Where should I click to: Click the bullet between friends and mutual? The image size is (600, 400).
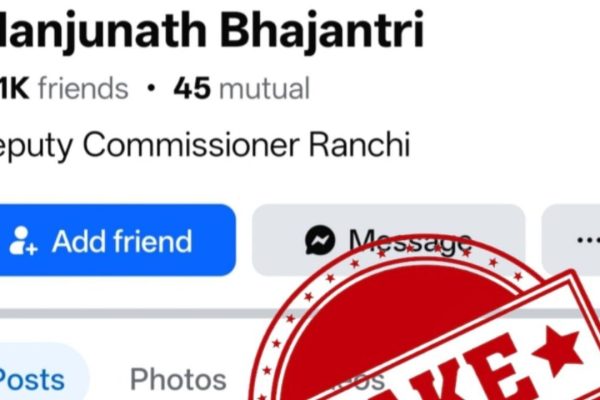click(151, 88)
